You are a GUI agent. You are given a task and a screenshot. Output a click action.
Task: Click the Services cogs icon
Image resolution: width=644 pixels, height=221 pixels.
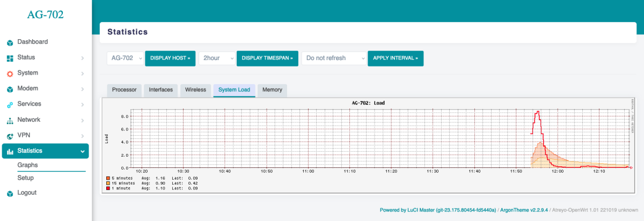(x=10, y=105)
